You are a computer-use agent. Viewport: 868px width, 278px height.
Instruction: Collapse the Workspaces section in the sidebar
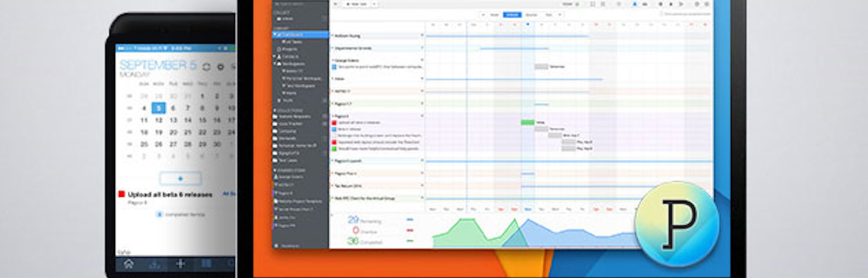(274, 63)
